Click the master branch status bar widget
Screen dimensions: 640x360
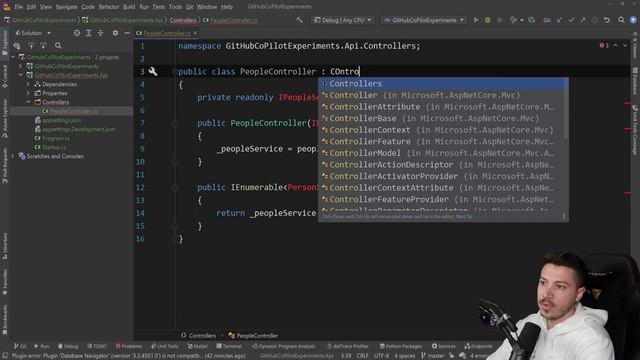[432, 356]
